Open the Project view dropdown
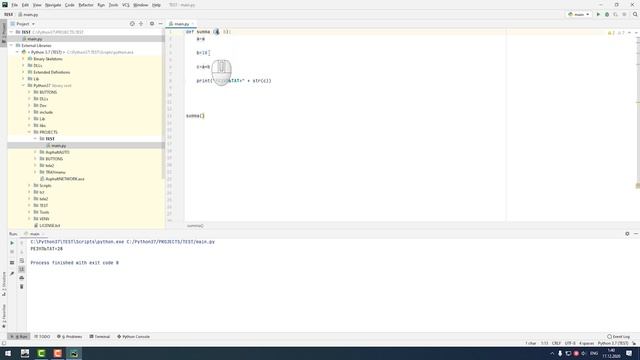This screenshot has width=640, height=360. click(x=23, y=24)
